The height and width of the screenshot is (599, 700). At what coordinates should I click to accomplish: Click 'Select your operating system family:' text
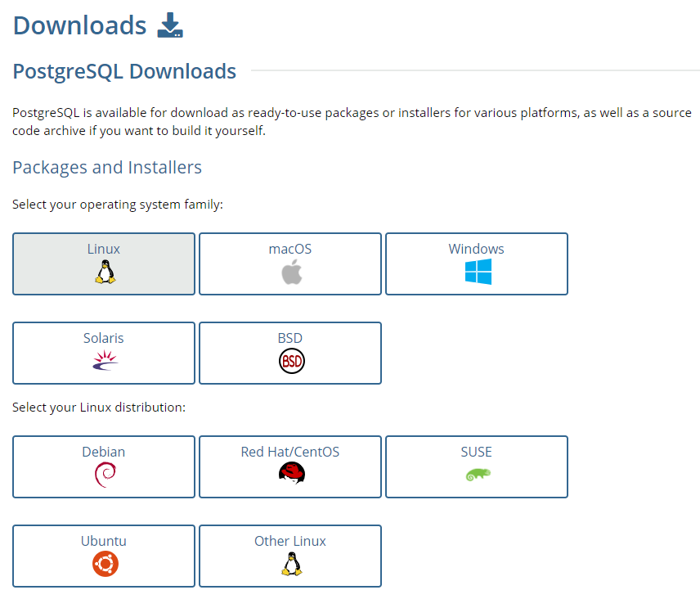coord(118,205)
